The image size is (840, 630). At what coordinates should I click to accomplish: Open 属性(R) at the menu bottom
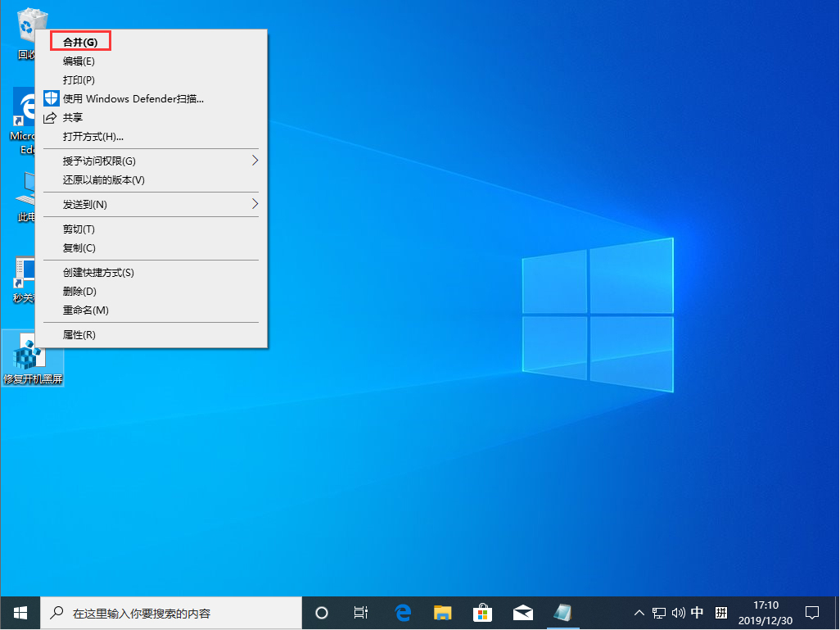[79, 334]
